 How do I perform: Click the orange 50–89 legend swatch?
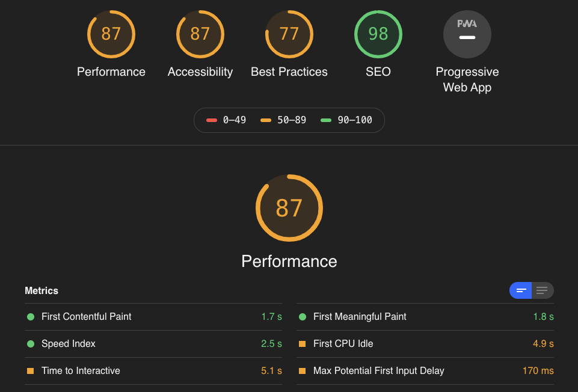pyautogui.click(x=266, y=120)
